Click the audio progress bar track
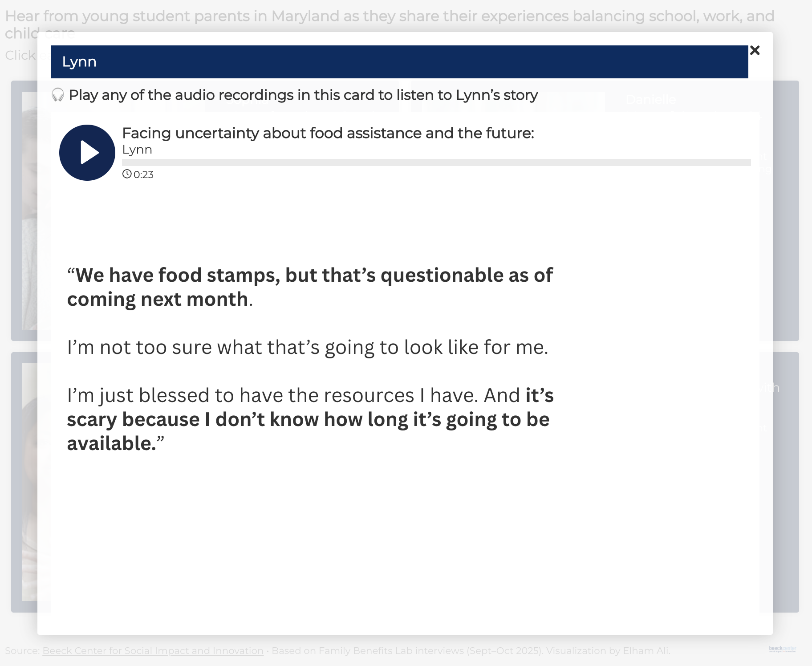 (x=436, y=162)
